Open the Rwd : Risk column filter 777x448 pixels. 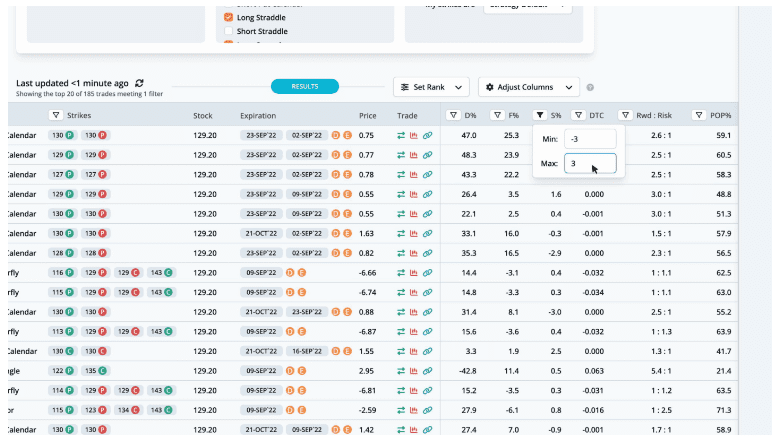[x=626, y=115]
